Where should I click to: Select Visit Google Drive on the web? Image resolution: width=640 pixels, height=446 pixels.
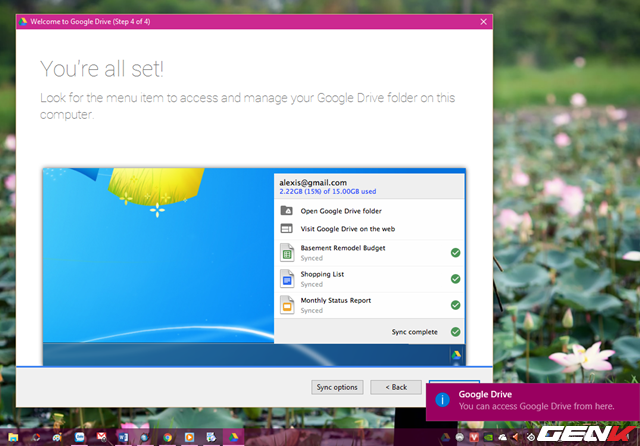[x=341, y=228]
